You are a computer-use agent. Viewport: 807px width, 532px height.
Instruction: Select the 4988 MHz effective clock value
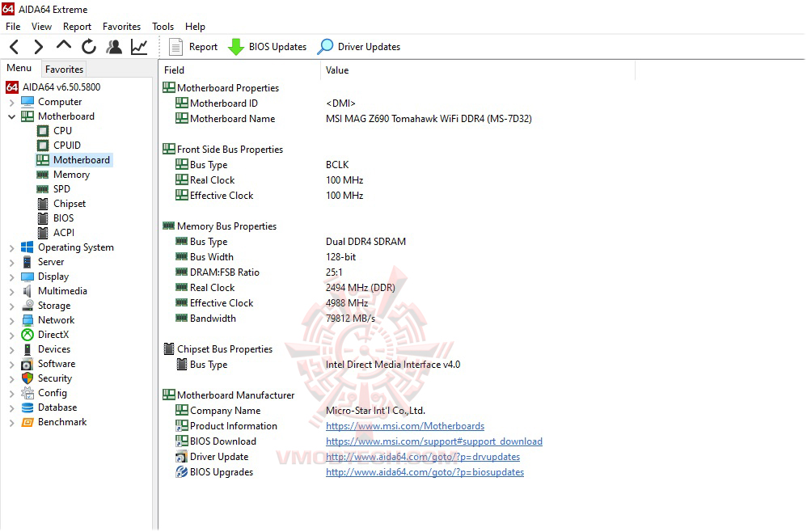click(x=347, y=303)
